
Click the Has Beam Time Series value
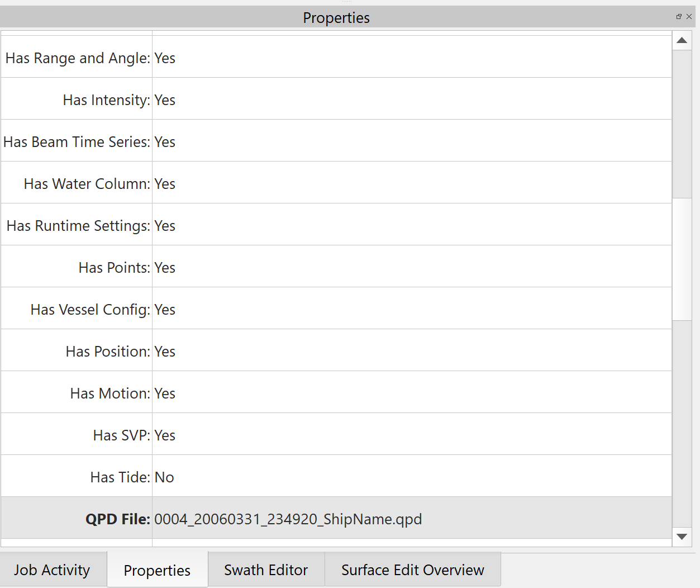pyautogui.click(x=165, y=141)
